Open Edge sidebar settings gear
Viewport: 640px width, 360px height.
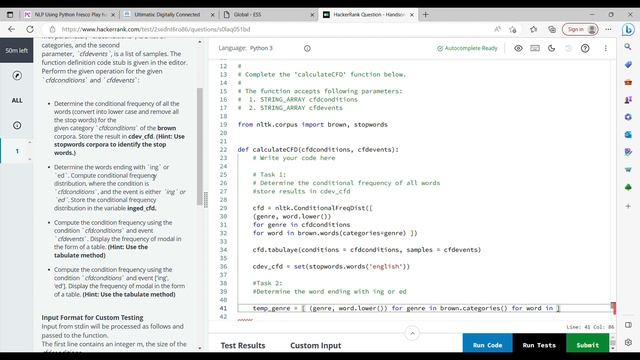(628, 342)
